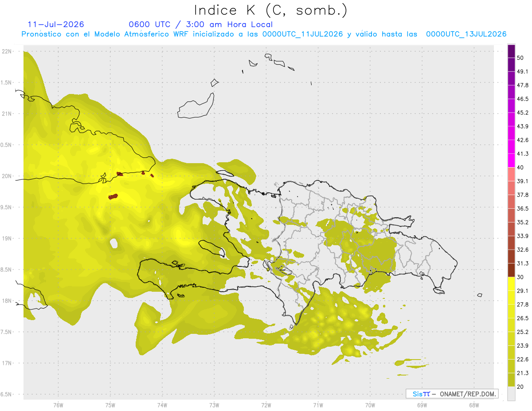Screen dimensions: 532x411
Task: Click the "74W" longitude label
Action: [162, 405]
